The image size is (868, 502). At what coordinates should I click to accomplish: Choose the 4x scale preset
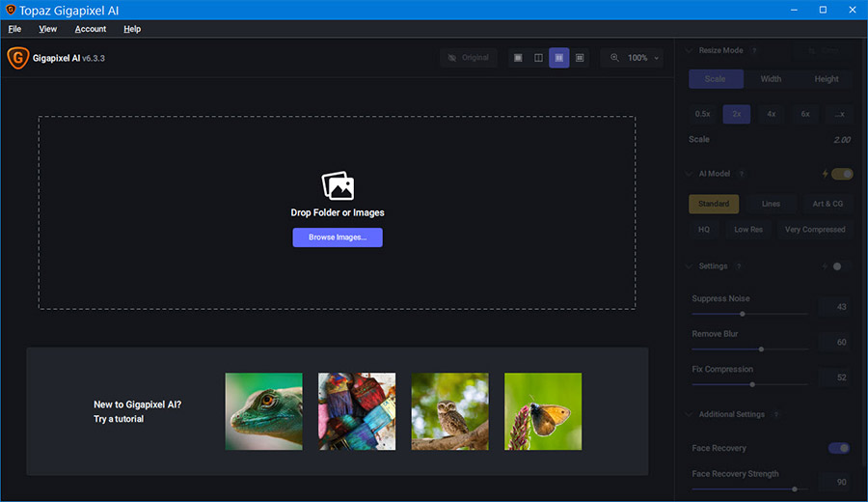click(x=772, y=114)
